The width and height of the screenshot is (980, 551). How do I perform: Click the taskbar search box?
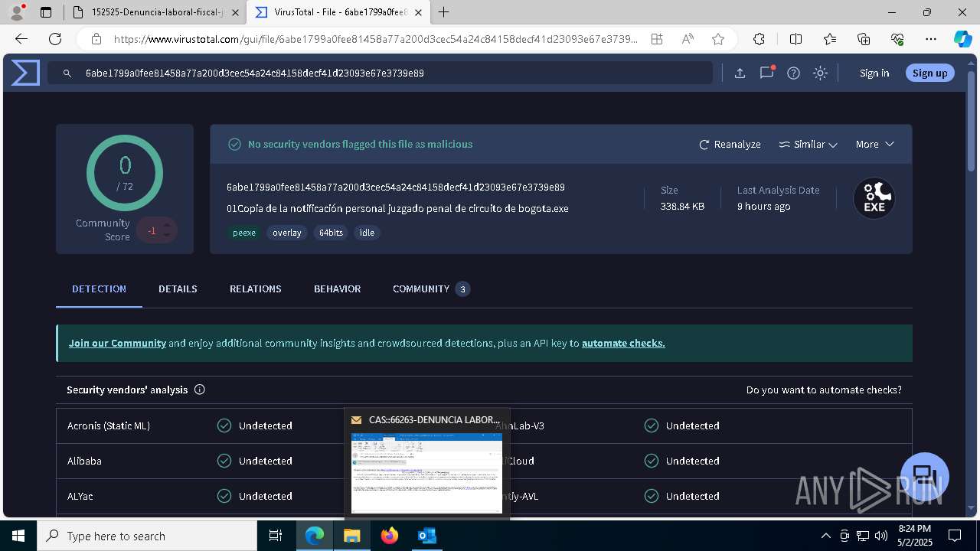(x=147, y=536)
